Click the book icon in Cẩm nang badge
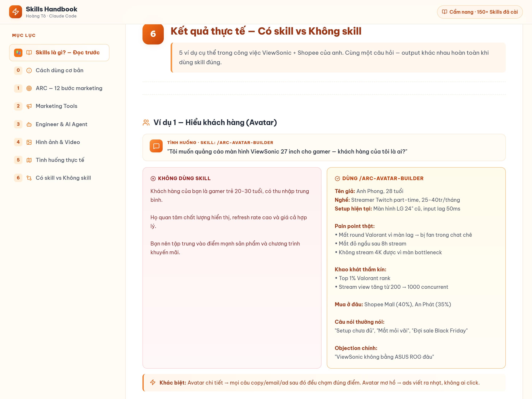532x399 pixels. point(444,12)
